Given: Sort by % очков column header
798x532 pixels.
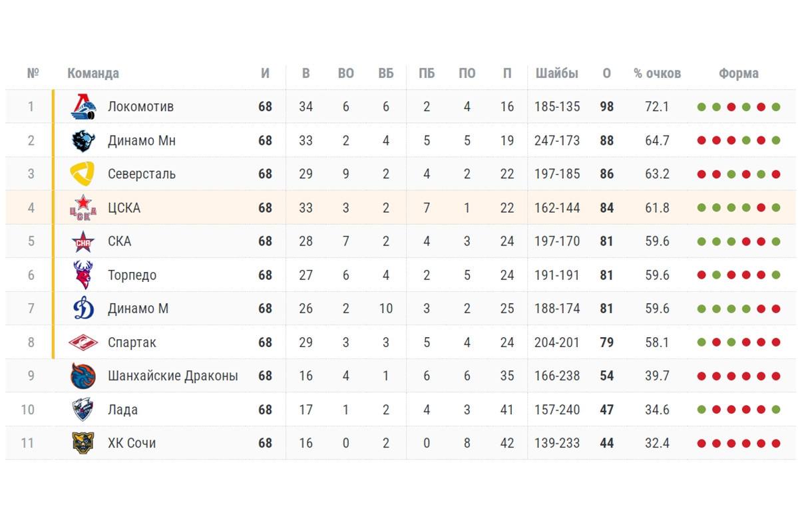Looking at the screenshot, I should (657, 74).
